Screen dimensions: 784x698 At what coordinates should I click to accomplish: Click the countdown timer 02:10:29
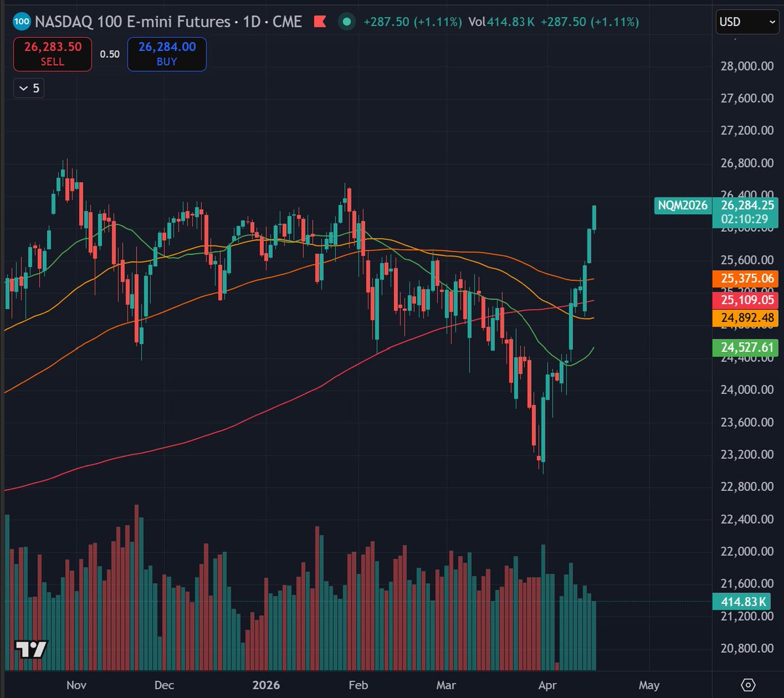[744, 219]
